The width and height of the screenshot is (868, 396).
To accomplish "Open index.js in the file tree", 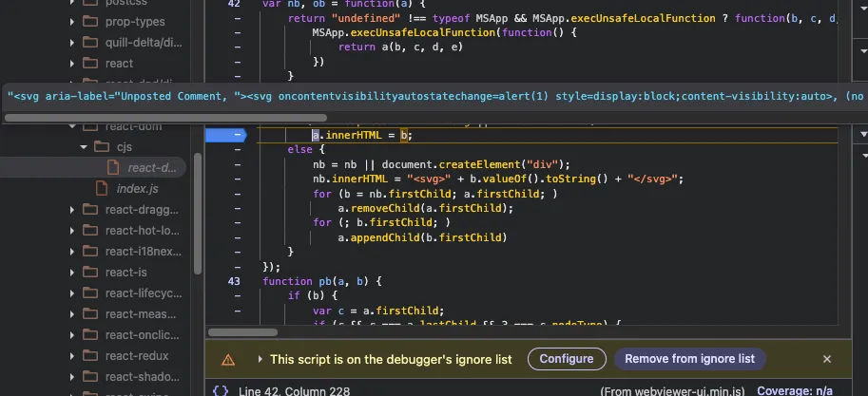I will pos(137,188).
